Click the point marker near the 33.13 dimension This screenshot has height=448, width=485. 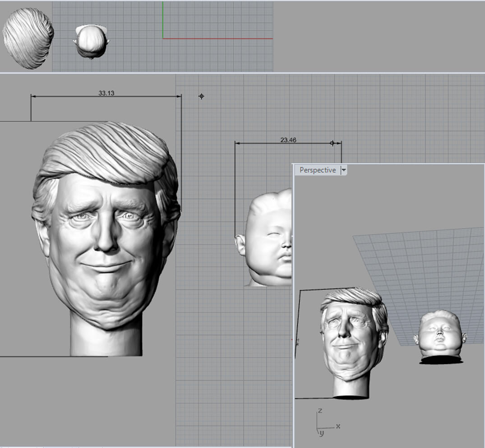pyautogui.click(x=201, y=96)
